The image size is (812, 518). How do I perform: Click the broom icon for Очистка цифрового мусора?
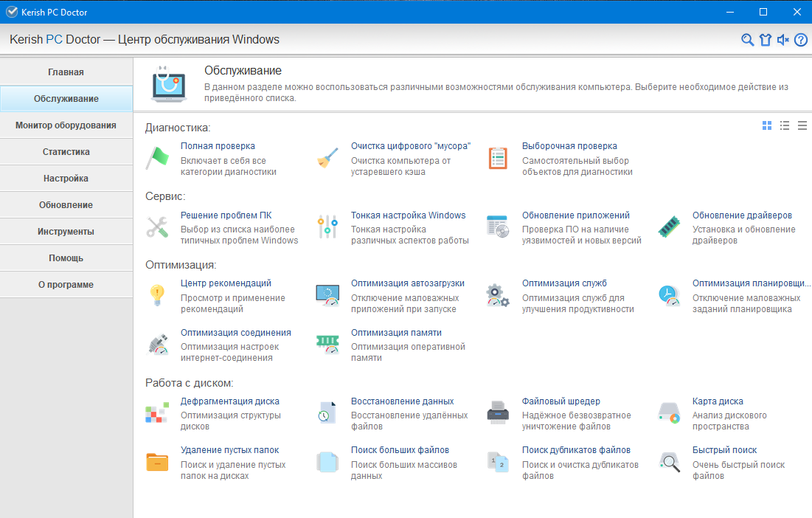[x=327, y=158]
